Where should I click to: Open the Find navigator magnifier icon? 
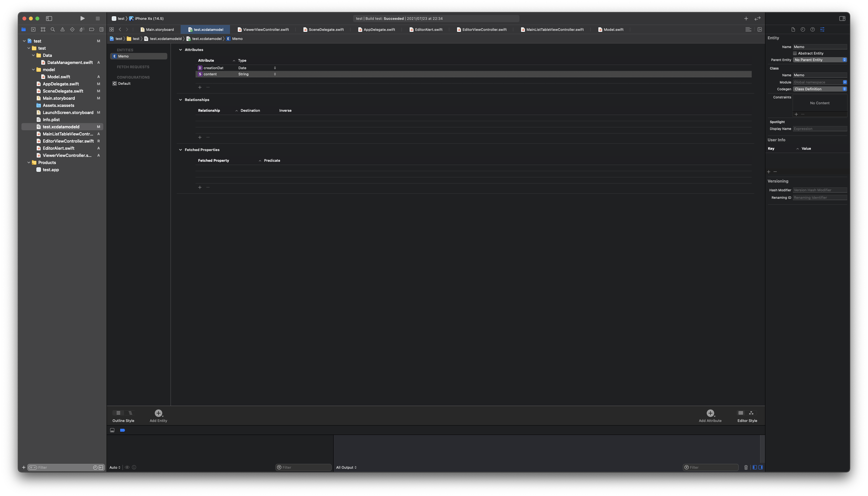click(x=53, y=30)
